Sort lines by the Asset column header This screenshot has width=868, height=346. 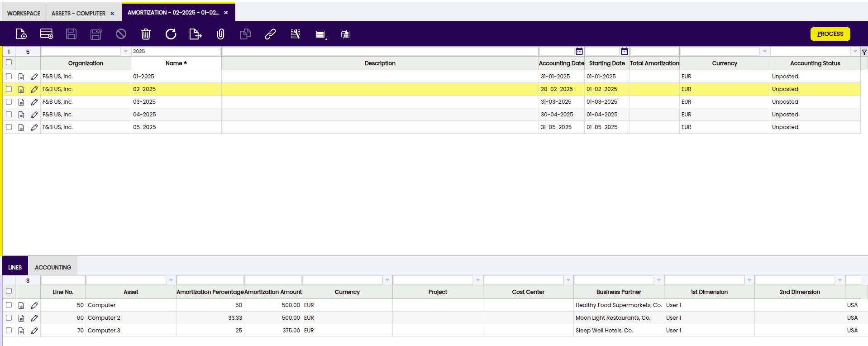pyautogui.click(x=131, y=292)
